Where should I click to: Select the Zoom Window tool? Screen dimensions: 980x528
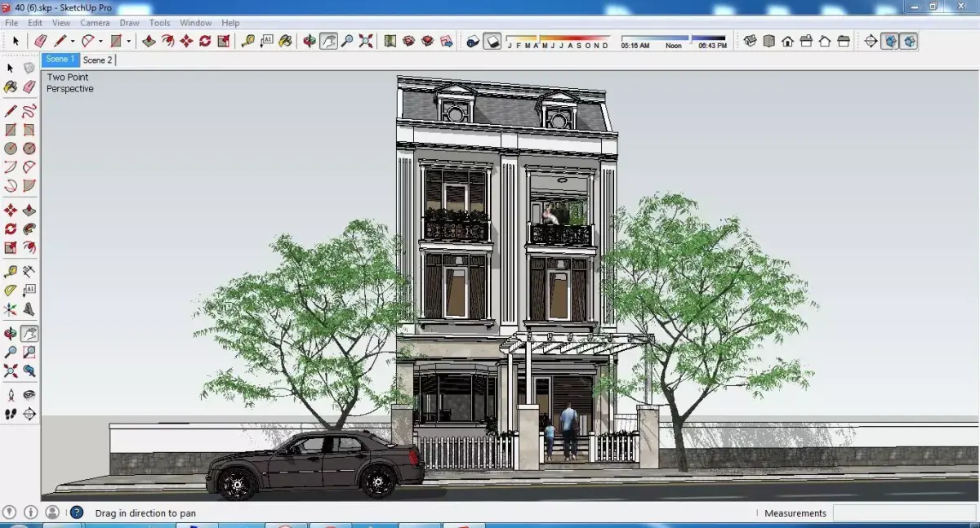point(29,353)
